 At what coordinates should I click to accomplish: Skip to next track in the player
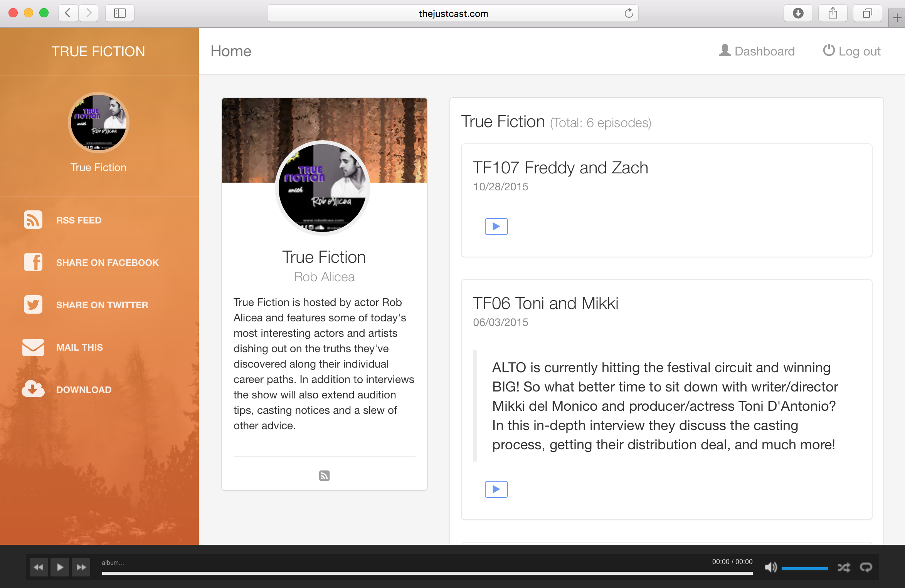click(81, 567)
